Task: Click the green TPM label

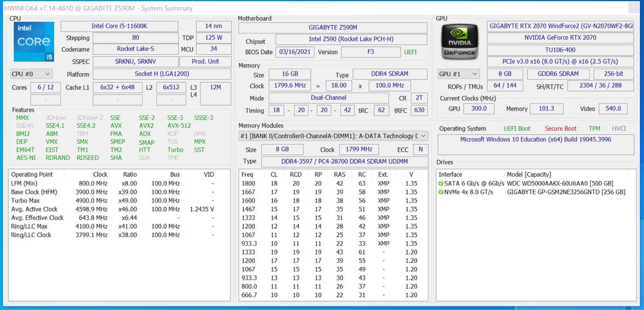Action: pyautogui.click(x=594, y=129)
